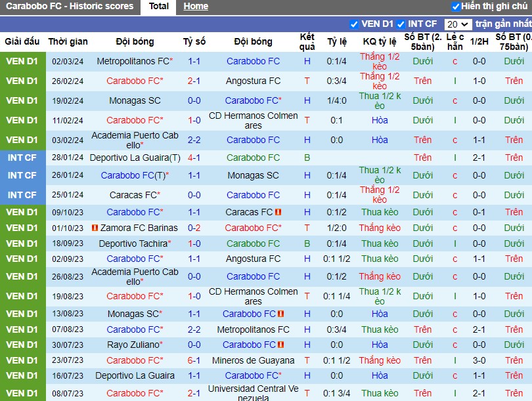Viewport: 532px width, 401px height.
Task: Open Monagas SC in 19/02/24 row
Action: [x=135, y=100]
